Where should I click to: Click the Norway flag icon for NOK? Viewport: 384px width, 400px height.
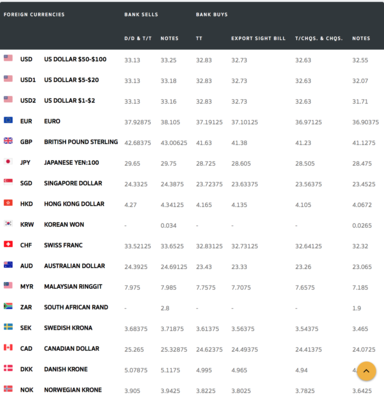pyautogui.click(x=8, y=389)
